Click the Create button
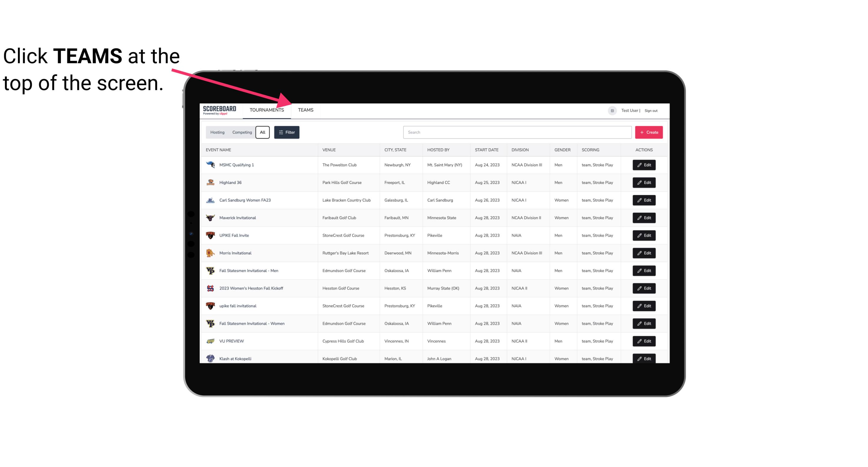This screenshot has width=868, height=467. pos(648,132)
